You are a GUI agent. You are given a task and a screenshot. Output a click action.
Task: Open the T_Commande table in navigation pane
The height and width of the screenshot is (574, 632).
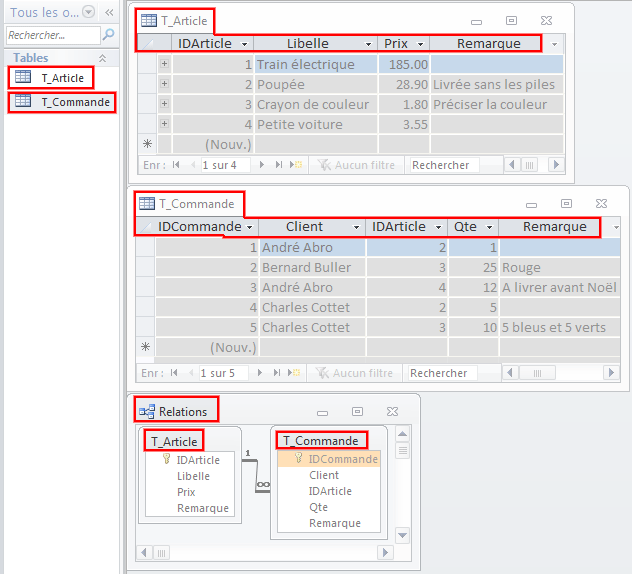62,102
